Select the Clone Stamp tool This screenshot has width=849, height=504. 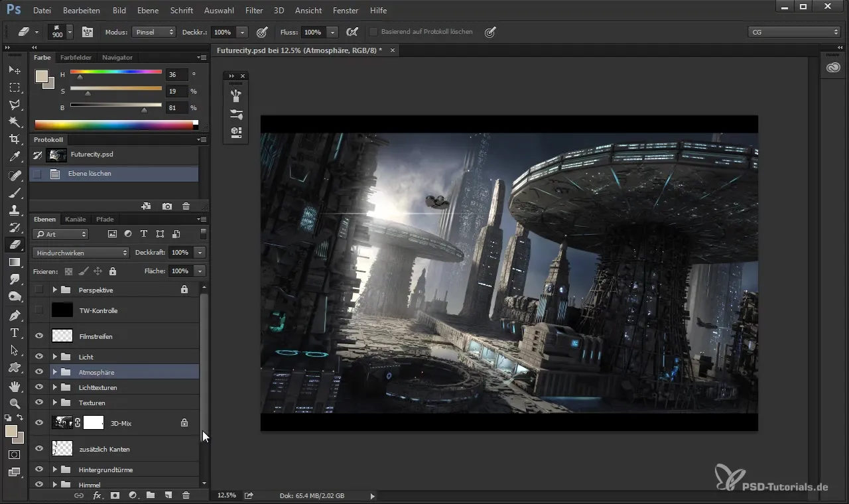click(15, 210)
